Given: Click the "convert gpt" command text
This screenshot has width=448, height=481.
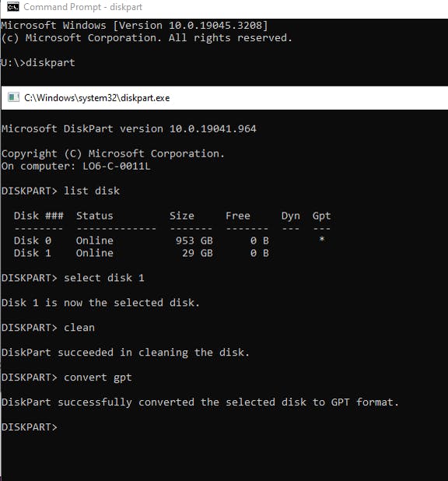Looking at the screenshot, I should [x=98, y=377].
